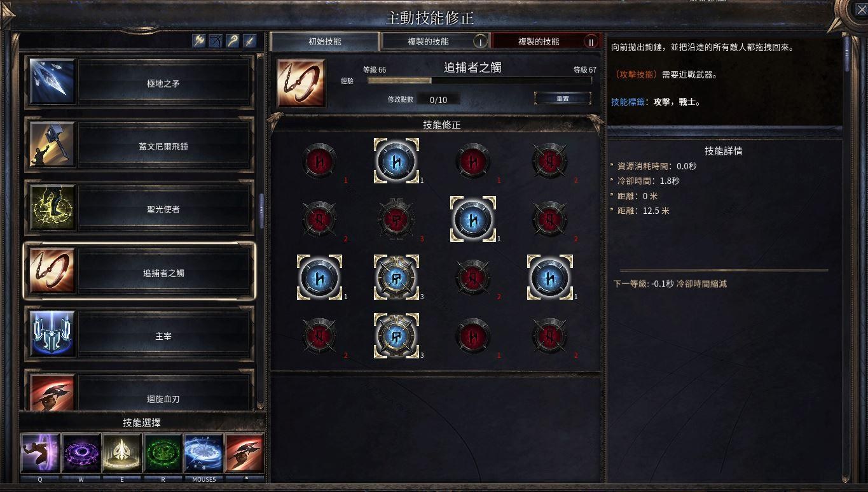Click the skill bar slot bound to Q

40,453
